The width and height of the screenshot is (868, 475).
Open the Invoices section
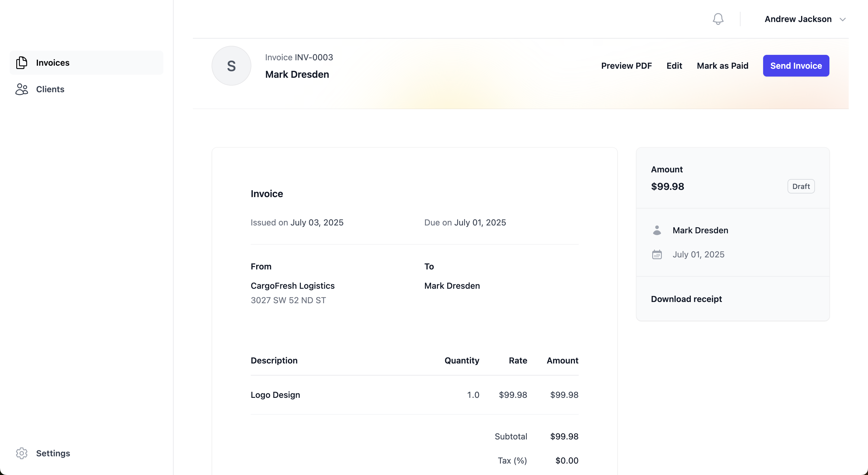52,63
